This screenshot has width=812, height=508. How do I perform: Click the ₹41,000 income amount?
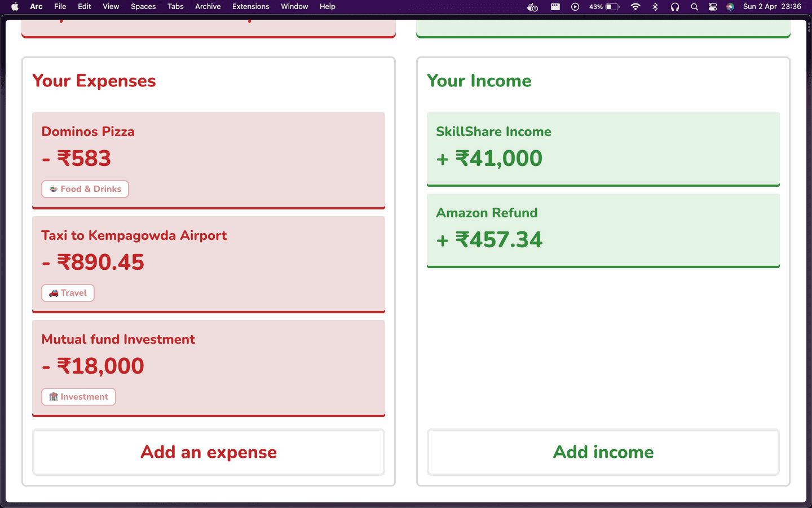tap(489, 159)
